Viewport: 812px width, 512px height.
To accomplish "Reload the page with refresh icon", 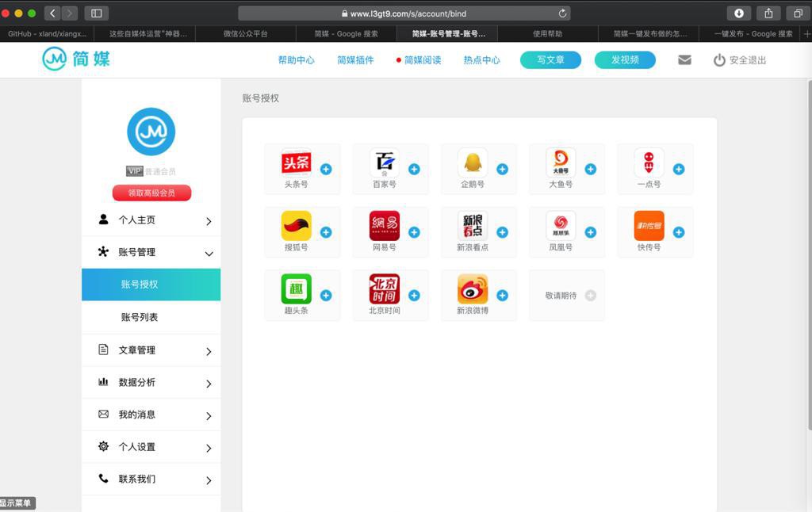I will tap(562, 13).
